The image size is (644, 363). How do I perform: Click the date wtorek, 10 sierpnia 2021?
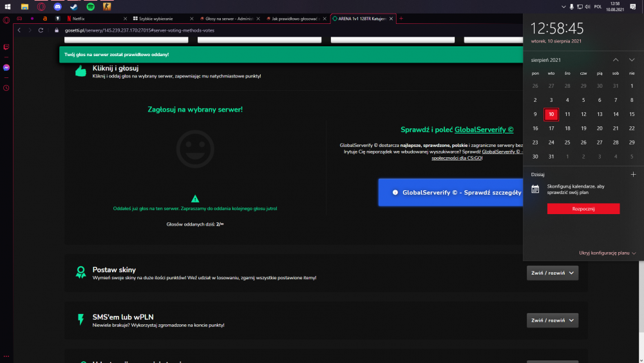[x=556, y=41]
